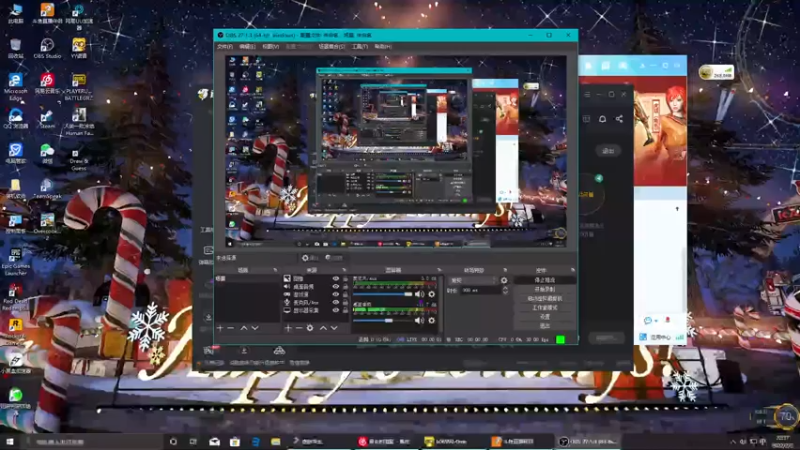The width and height of the screenshot is (800, 450).
Task: Toggle visibility of the microphone source
Action: [x=336, y=302]
